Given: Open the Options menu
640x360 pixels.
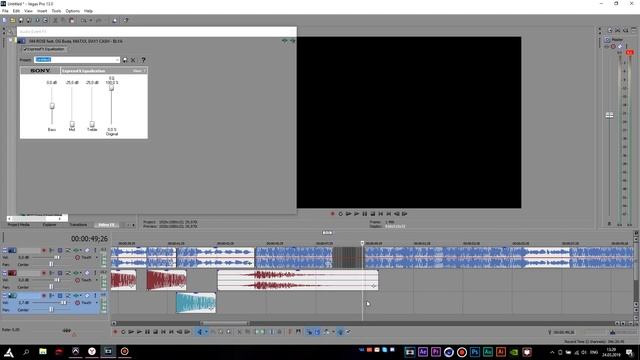Looking at the screenshot, I should pyautogui.click(x=73, y=11).
